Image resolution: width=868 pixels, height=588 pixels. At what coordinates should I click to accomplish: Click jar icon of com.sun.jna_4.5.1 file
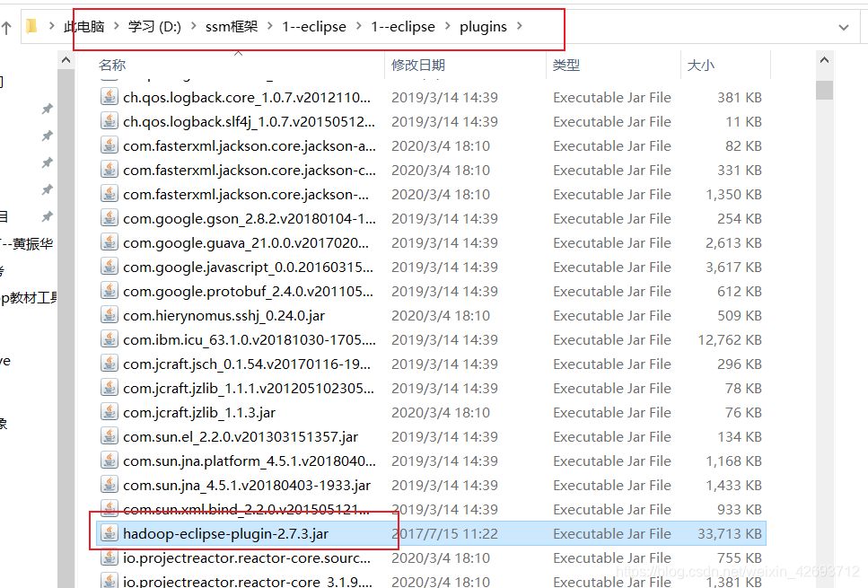[x=109, y=485]
